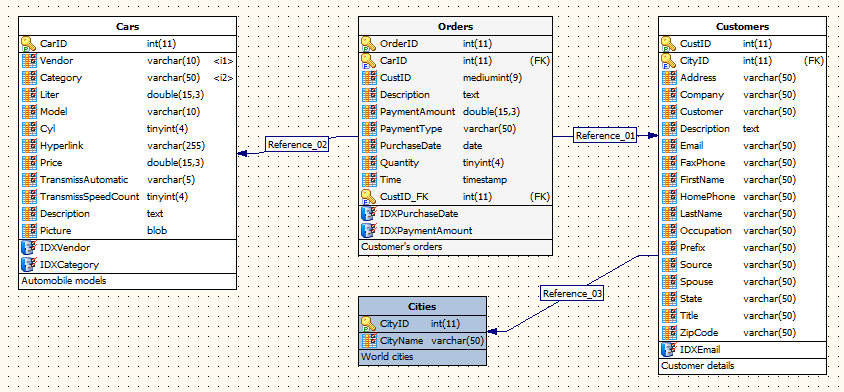Click the Cyl column name in Cars

(x=47, y=129)
